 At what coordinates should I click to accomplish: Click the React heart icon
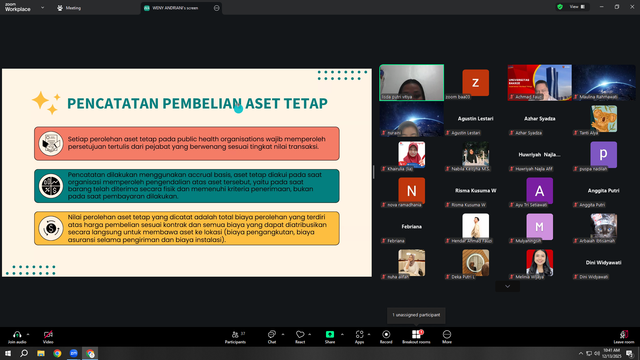tap(300, 334)
